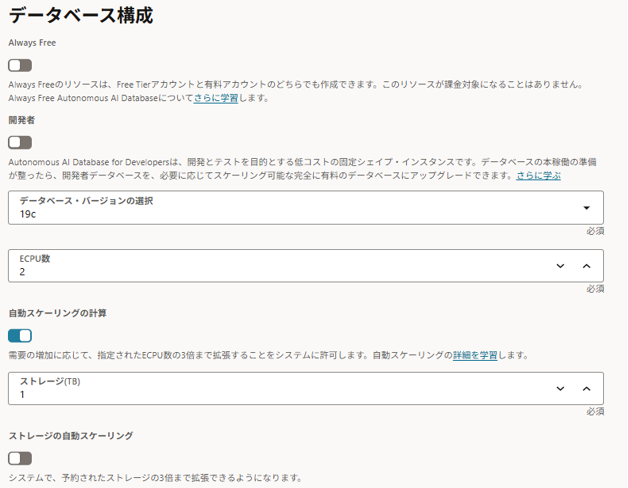
Task: Increase ストレージ(TB) with the up chevron
Action: tap(586, 389)
